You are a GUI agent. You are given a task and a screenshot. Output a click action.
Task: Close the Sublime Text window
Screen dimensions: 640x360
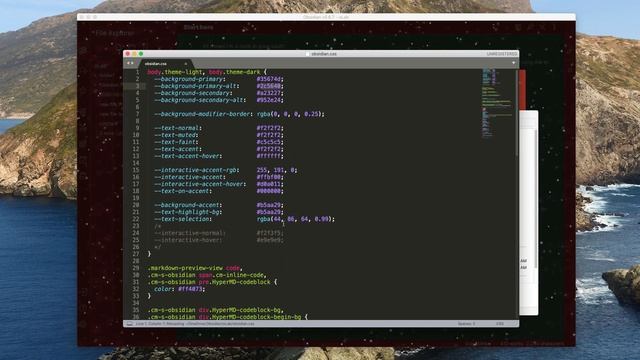click(128, 54)
